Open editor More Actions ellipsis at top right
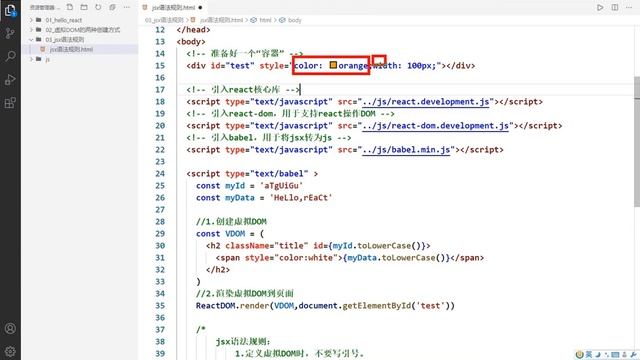Screen dimensions: 640x360 tap(629, 7)
